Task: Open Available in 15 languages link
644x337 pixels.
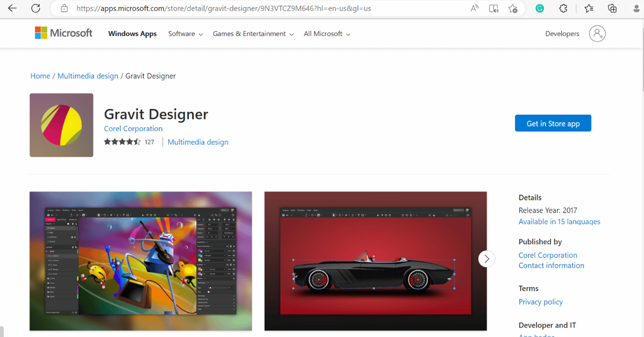Action: pos(559,222)
